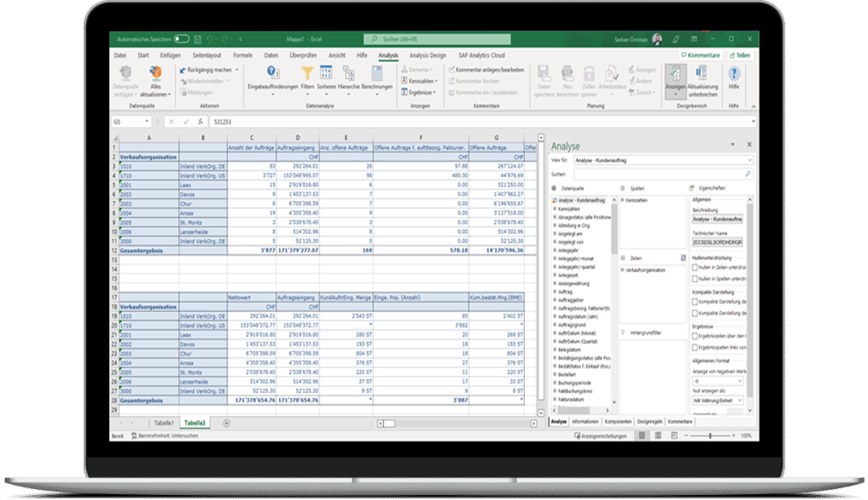Click the pen icon next to user avatar
Screen dimensions: 868x500
point(676,39)
